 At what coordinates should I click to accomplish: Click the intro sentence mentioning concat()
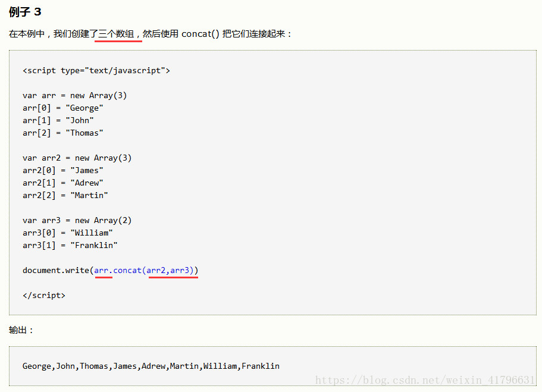pos(151,34)
